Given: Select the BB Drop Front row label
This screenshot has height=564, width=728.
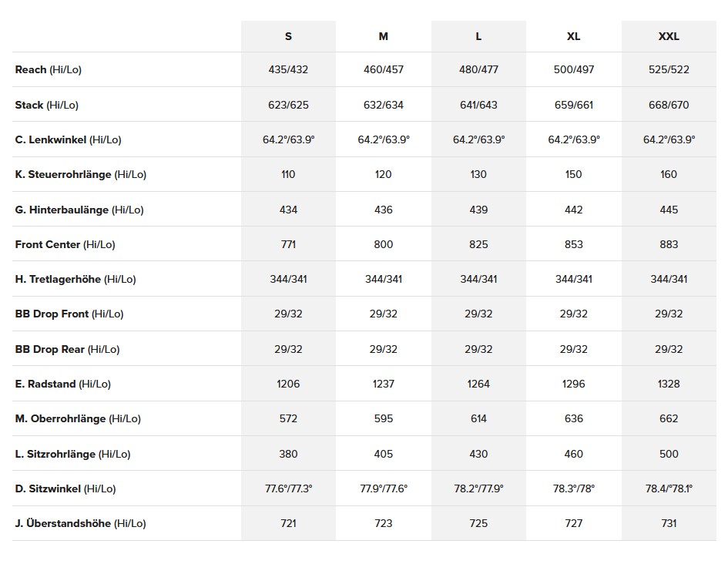Looking at the screenshot, I should tap(69, 314).
